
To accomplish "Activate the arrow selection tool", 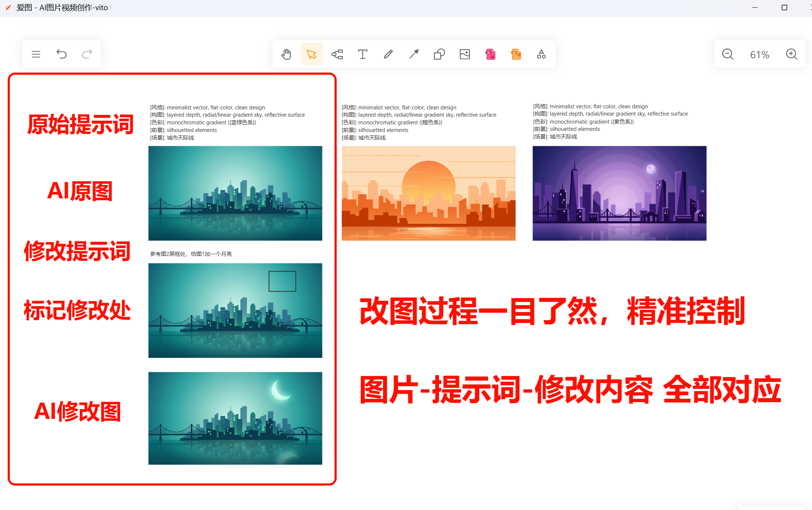I will (x=312, y=54).
